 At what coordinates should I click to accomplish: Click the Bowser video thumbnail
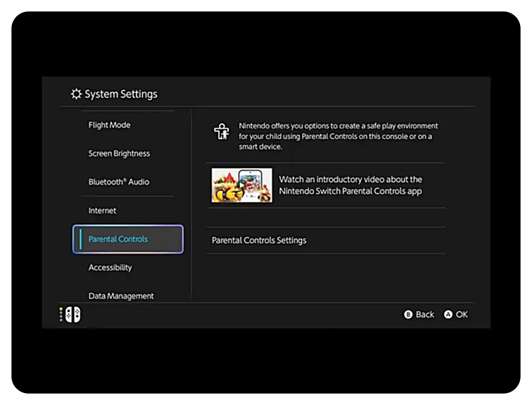pyautogui.click(x=242, y=185)
